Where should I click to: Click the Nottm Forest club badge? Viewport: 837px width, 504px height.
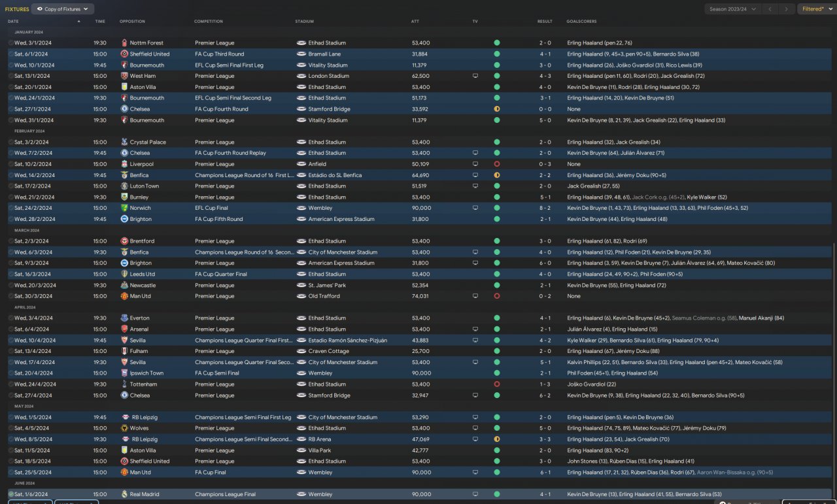tap(124, 43)
